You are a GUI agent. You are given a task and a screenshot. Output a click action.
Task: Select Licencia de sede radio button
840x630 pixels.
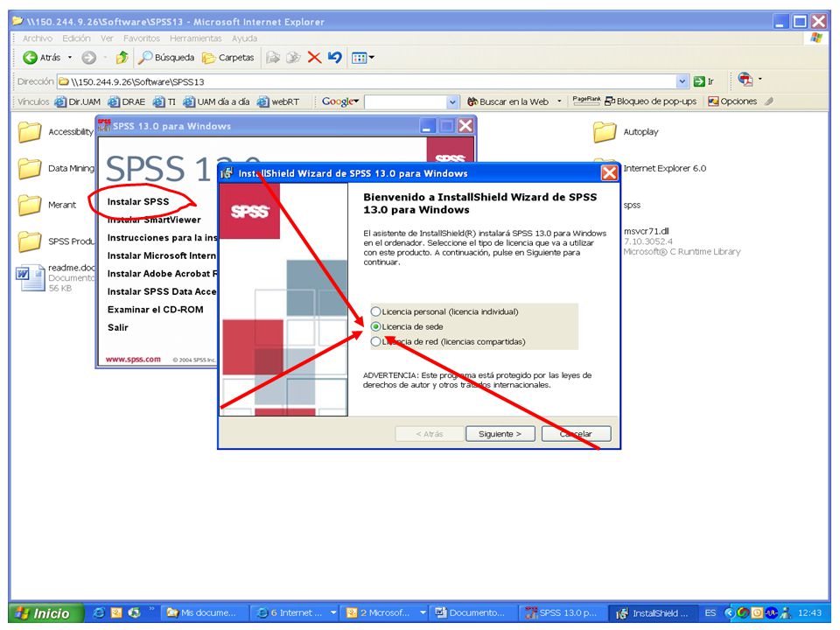376,326
